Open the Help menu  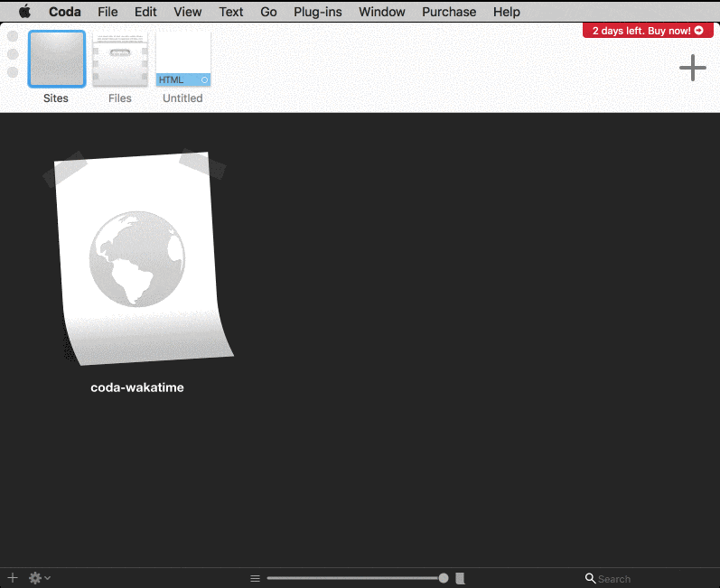tap(507, 12)
